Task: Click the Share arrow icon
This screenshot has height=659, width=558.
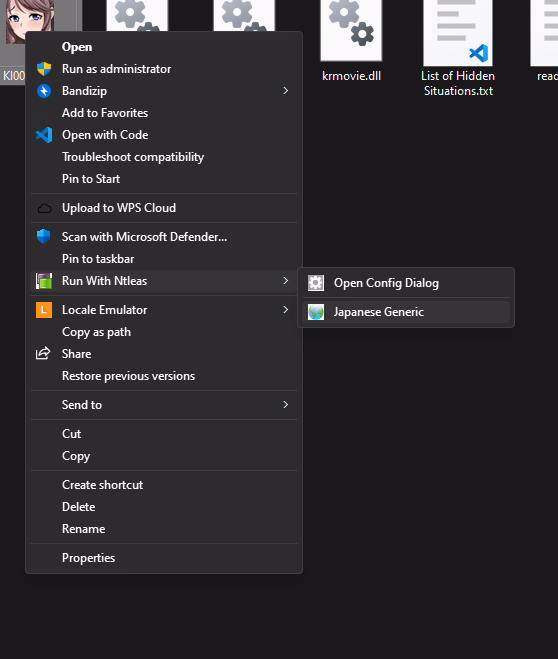Action: tap(43, 353)
